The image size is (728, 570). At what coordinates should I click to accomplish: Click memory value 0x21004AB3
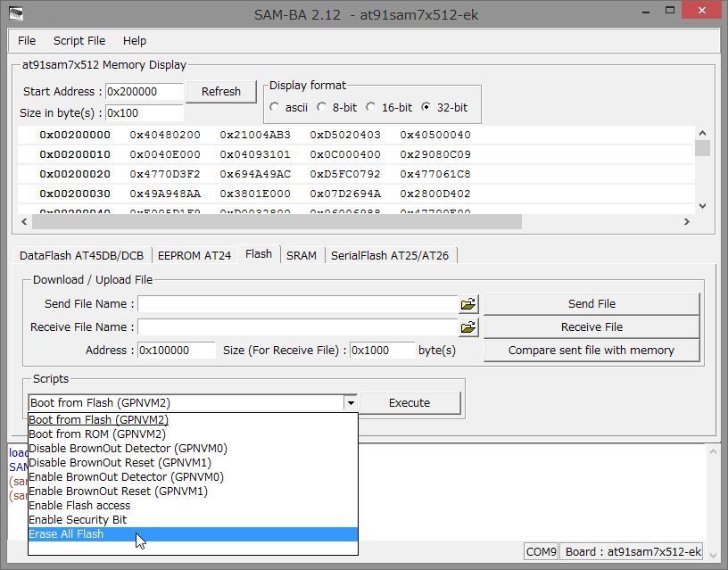pyautogui.click(x=255, y=135)
